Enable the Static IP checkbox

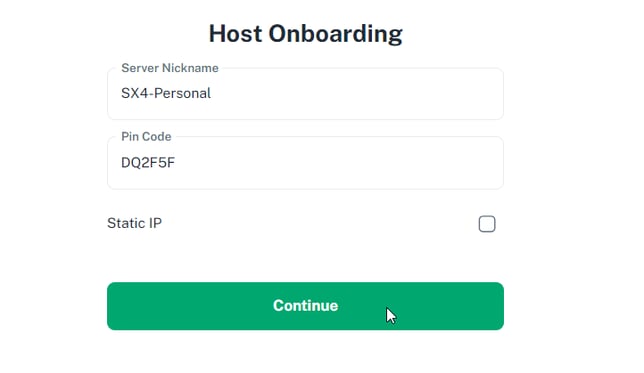pos(487,224)
